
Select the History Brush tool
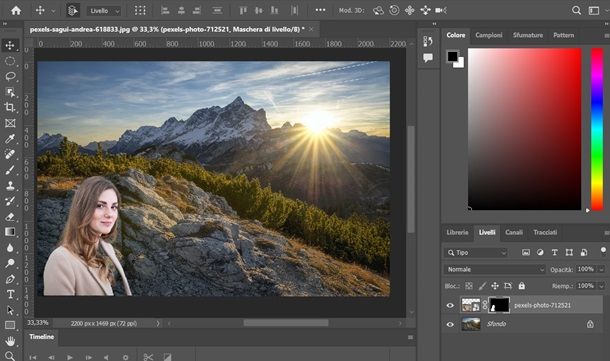pyautogui.click(x=10, y=201)
